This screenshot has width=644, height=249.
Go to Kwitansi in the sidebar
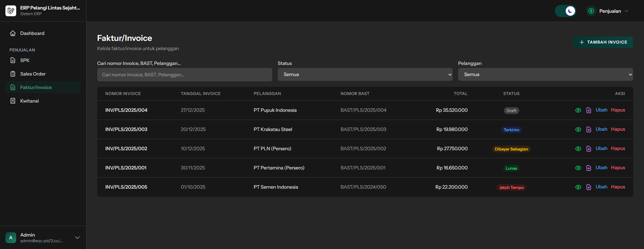coord(29,101)
